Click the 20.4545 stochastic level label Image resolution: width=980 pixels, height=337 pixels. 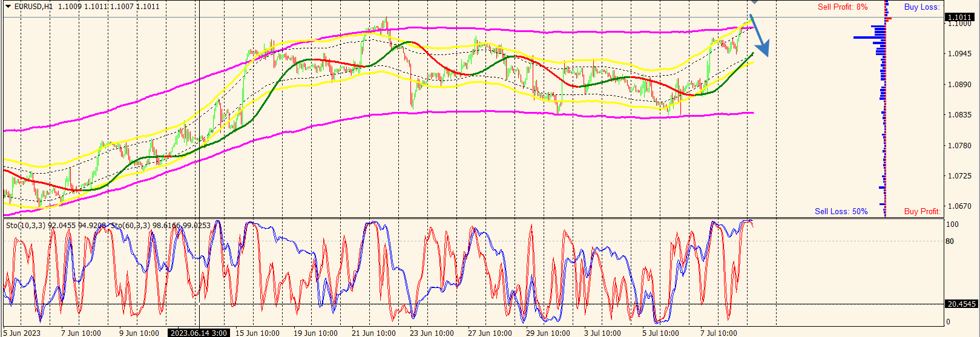point(961,304)
